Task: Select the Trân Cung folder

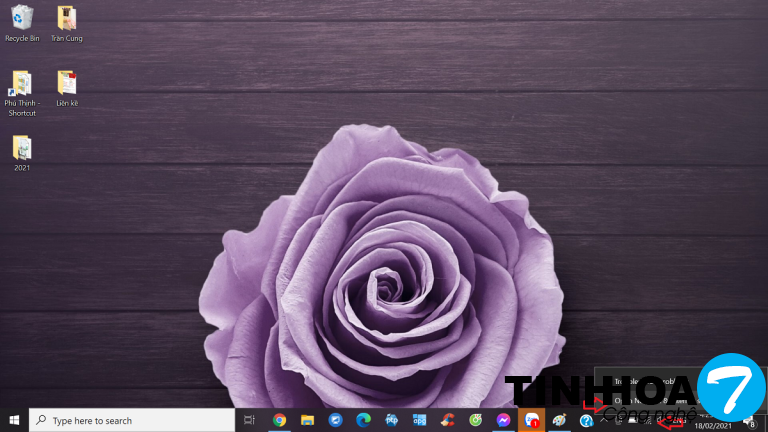Action: (66, 18)
